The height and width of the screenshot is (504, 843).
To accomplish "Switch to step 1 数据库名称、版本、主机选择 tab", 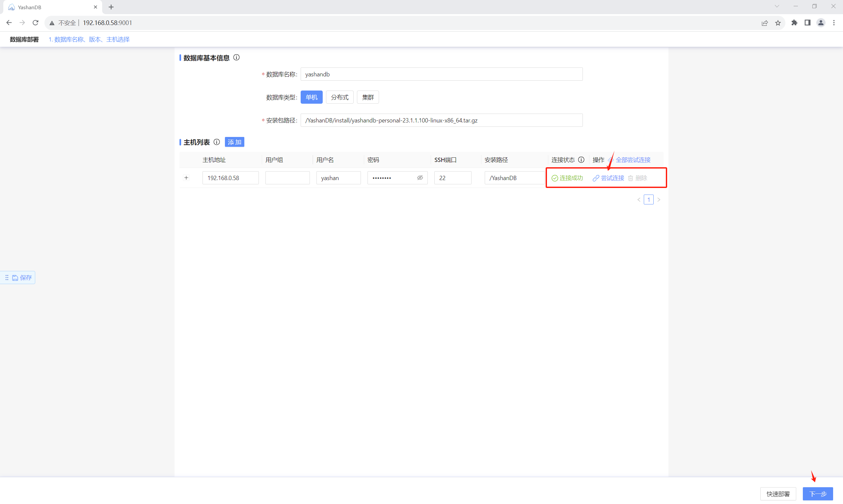I will tap(89, 40).
